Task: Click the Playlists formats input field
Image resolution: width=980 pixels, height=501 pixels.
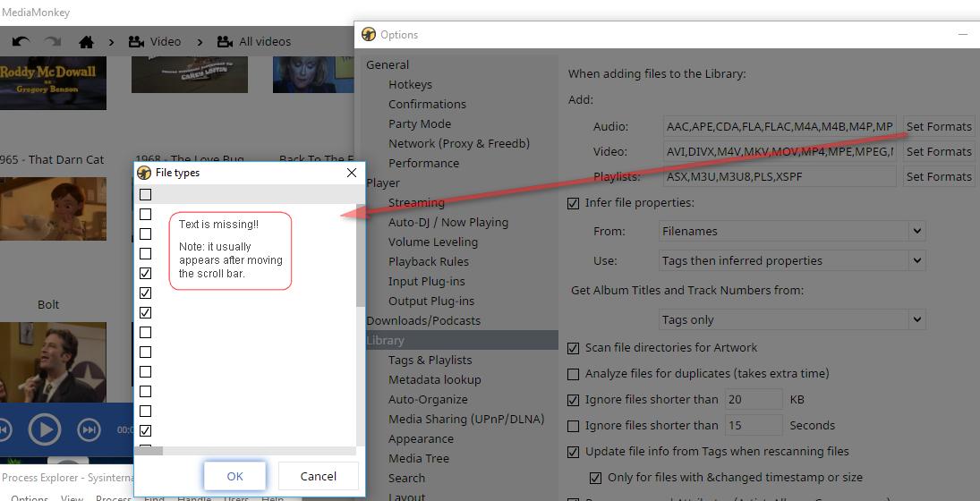Action: tap(779, 176)
